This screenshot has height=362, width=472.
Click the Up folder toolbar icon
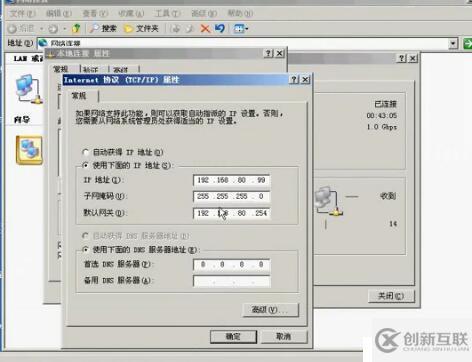76,29
